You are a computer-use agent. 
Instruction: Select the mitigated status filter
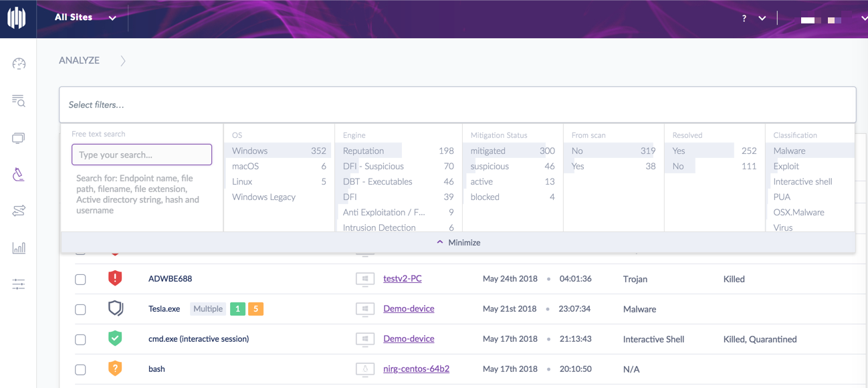(x=488, y=151)
